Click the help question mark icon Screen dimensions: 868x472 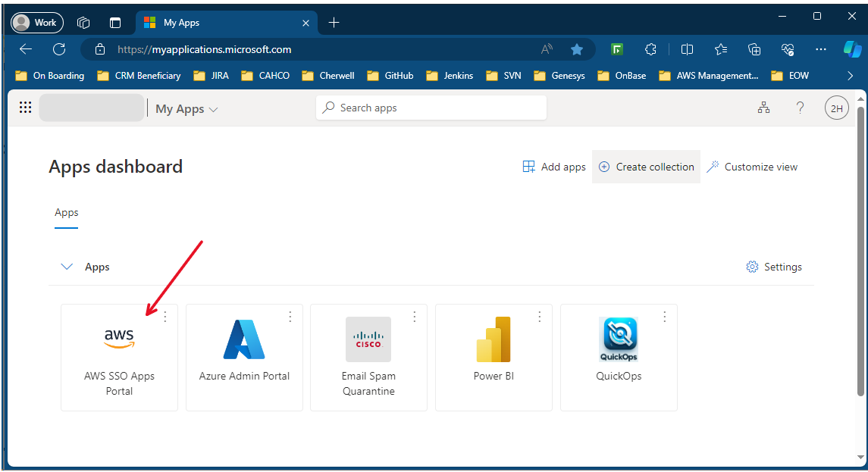800,107
